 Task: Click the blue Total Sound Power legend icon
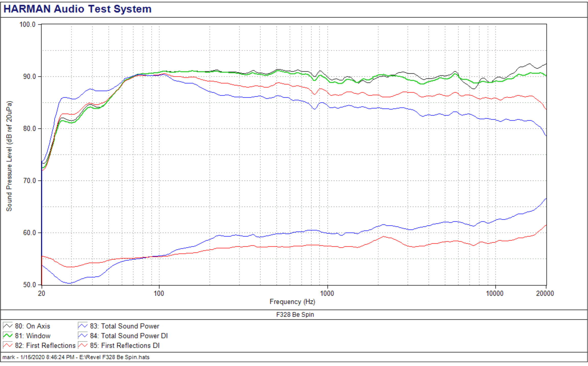(83, 326)
